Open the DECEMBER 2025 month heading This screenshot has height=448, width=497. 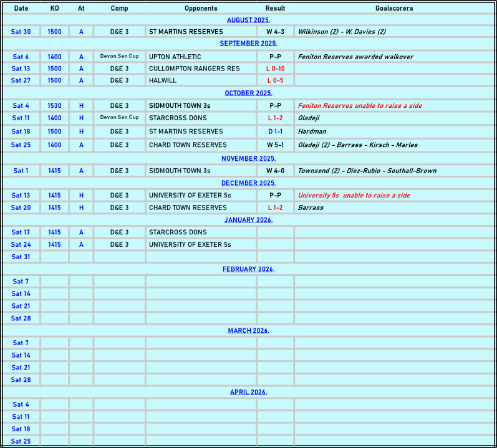[248, 183]
